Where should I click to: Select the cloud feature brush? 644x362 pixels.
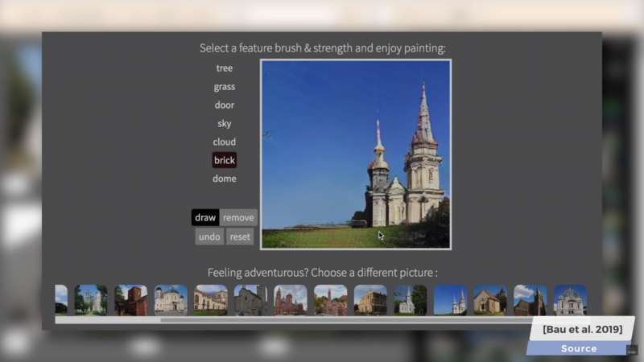click(224, 142)
